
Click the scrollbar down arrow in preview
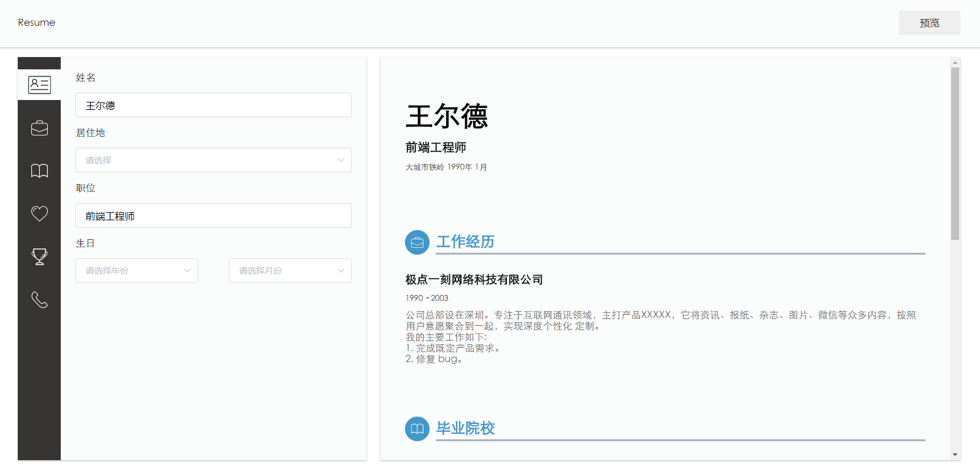pyautogui.click(x=955, y=455)
